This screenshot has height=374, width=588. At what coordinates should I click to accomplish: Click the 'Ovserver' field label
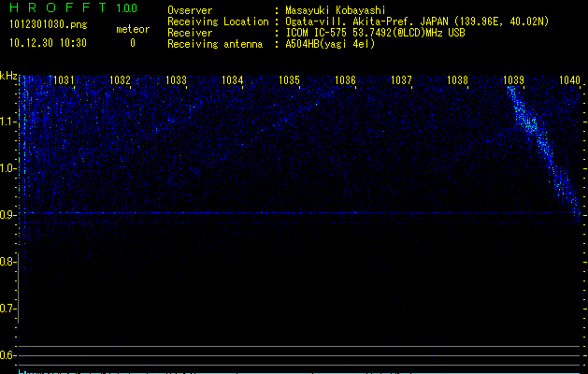(x=190, y=10)
